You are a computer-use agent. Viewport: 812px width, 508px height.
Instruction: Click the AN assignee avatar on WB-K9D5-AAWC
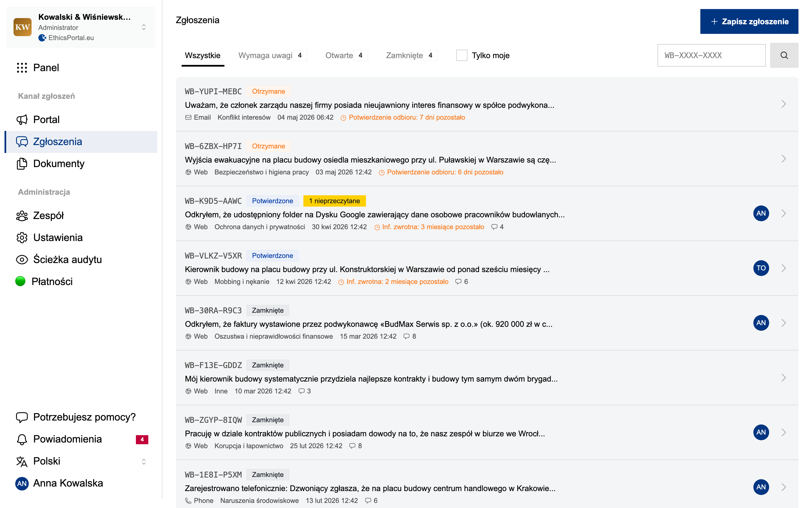(761, 213)
